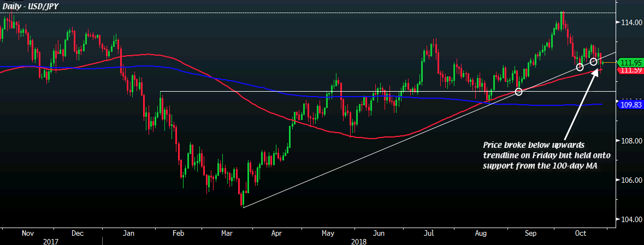This screenshot has width=644, height=245.
Task: Click the blue 109.83 moving average tag
Action: tap(629, 104)
